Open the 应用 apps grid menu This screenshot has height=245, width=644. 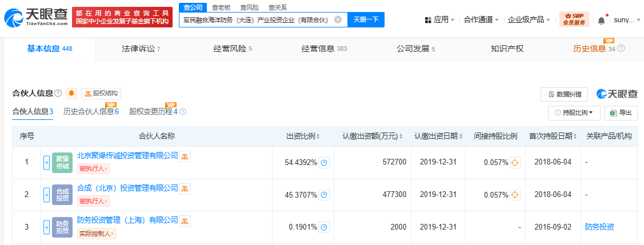pos(439,19)
